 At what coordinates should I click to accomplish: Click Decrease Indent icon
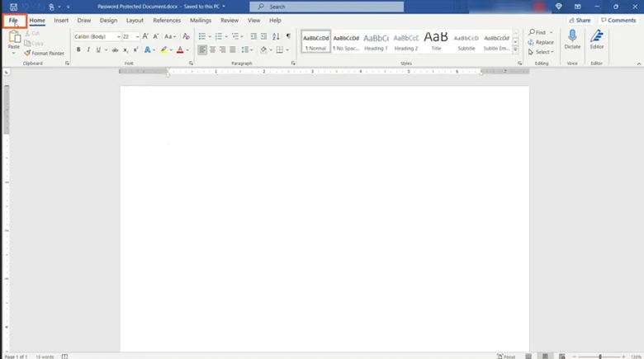click(253, 36)
